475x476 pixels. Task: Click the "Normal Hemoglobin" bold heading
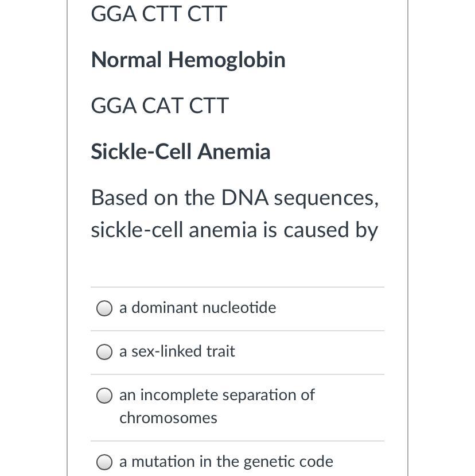click(x=188, y=60)
